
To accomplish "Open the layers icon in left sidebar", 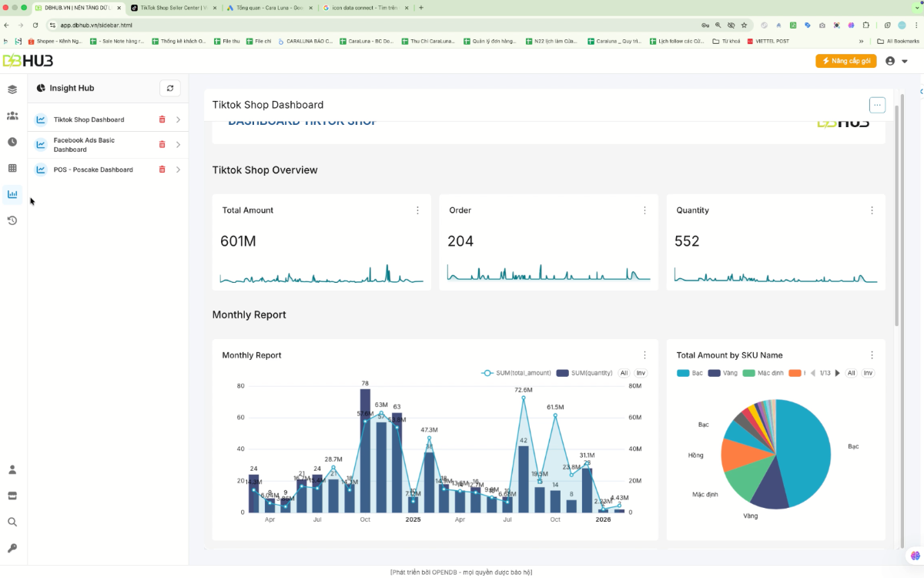I will click(x=12, y=89).
